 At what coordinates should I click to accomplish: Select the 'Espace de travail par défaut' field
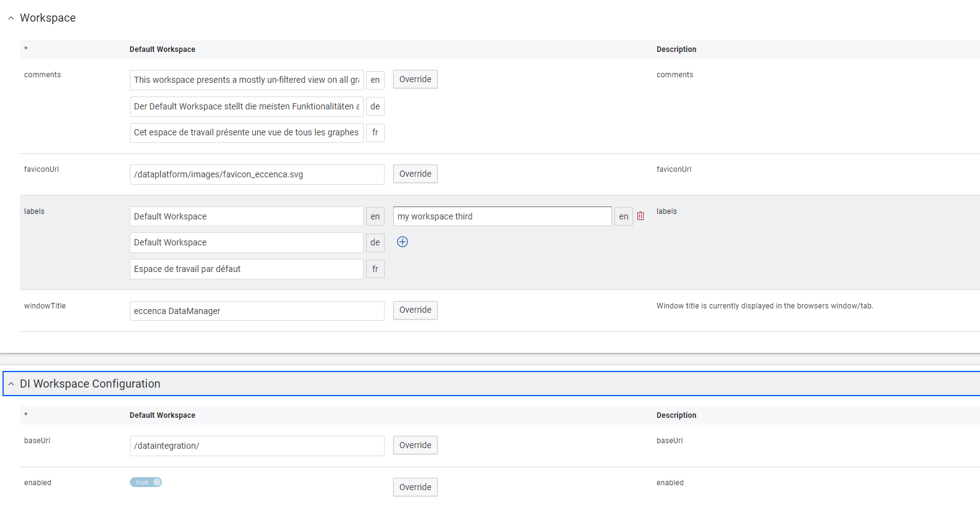pos(247,269)
